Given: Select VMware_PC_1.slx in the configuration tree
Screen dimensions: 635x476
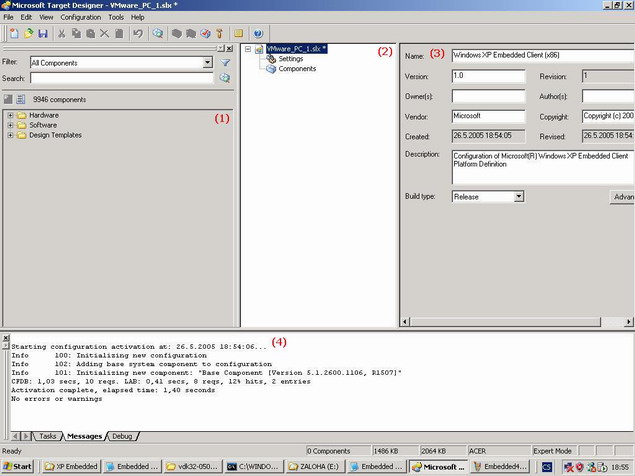Looking at the screenshot, I should click(296, 49).
